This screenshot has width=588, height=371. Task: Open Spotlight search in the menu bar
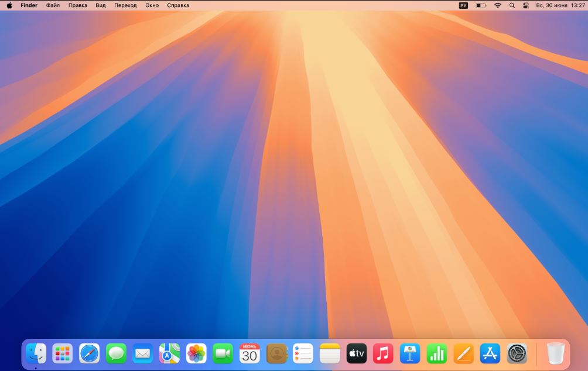pyautogui.click(x=512, y=5)
